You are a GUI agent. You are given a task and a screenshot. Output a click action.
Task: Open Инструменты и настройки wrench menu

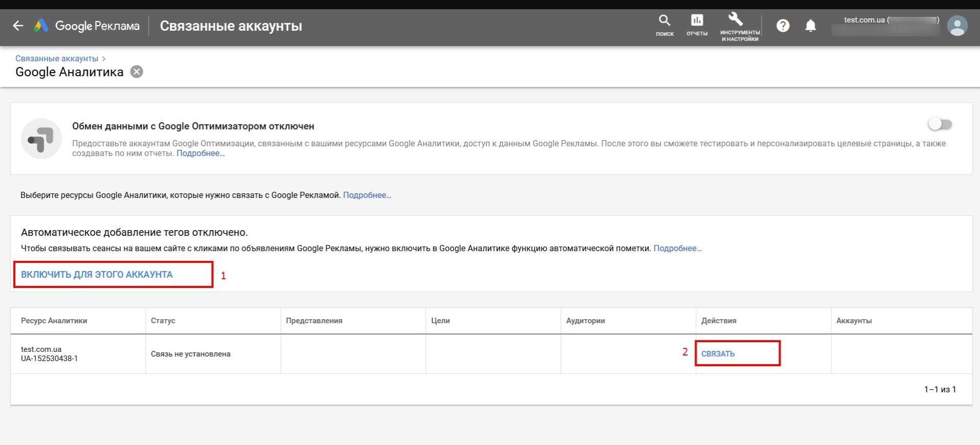pyautogui.click(x=739, y=26)
